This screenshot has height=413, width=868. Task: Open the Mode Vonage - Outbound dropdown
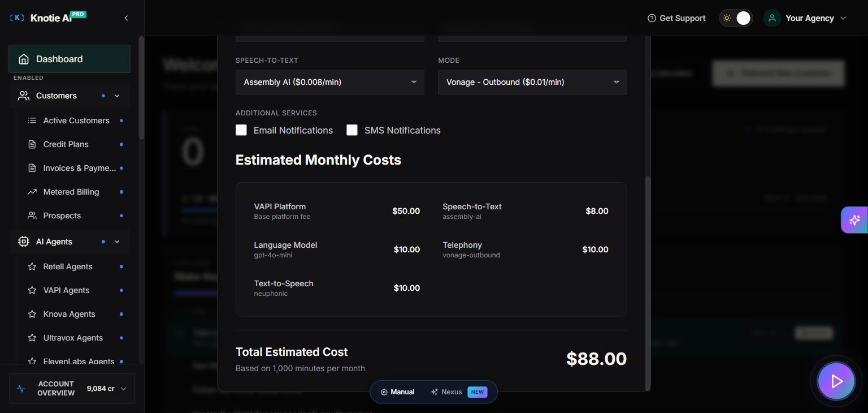(x=532, y=82)
